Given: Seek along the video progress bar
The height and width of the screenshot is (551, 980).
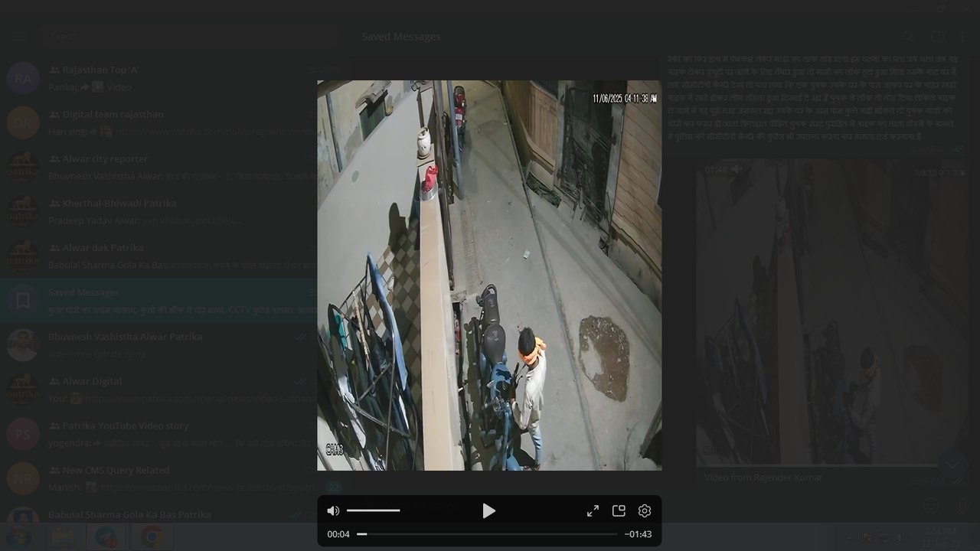Looking at the screenshot, I should pyautogui.click(x=487, y=534).
